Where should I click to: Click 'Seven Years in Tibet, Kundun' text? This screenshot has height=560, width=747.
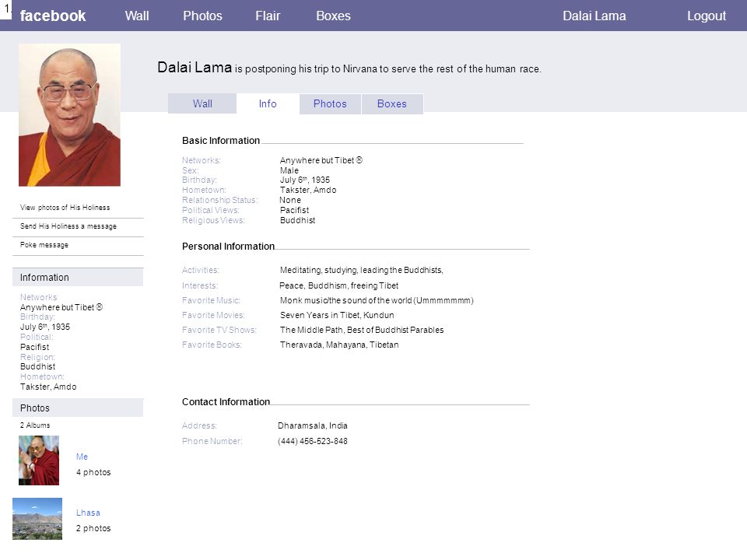(337, 315)
